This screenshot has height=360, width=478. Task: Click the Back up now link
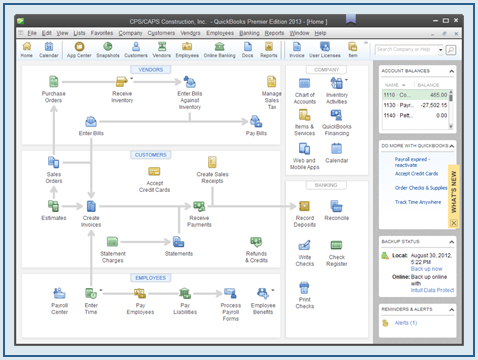426,269
